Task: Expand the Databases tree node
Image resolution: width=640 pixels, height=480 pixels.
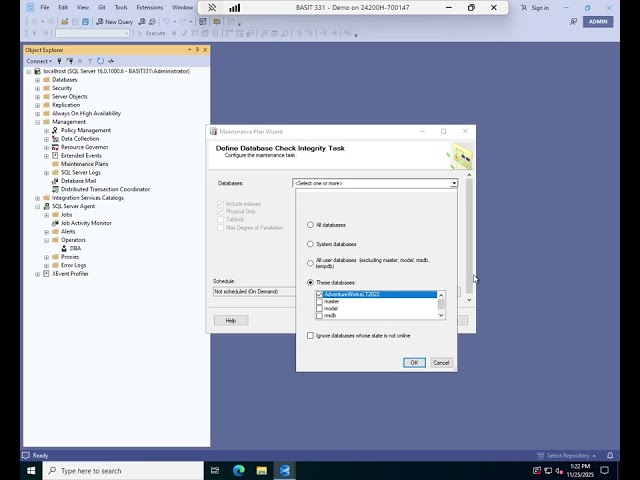Action: (38, 80)
